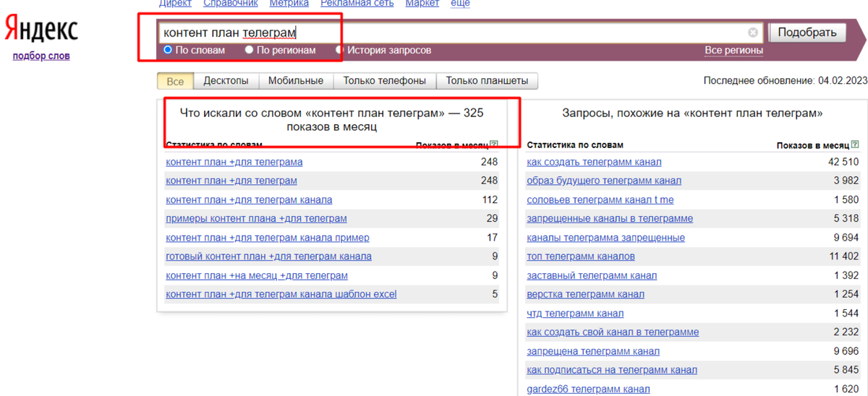Expand the ещё menu in top navigation
Viewport: 868px width, 396px height.
pyautogui.click(x=460, y=4)
